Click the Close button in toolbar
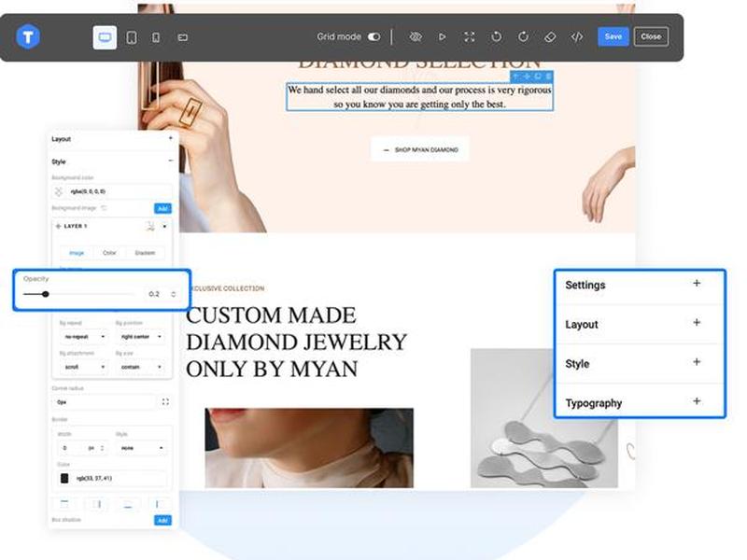The height and width of the screenshot is (560, 747). click(651, 36)
